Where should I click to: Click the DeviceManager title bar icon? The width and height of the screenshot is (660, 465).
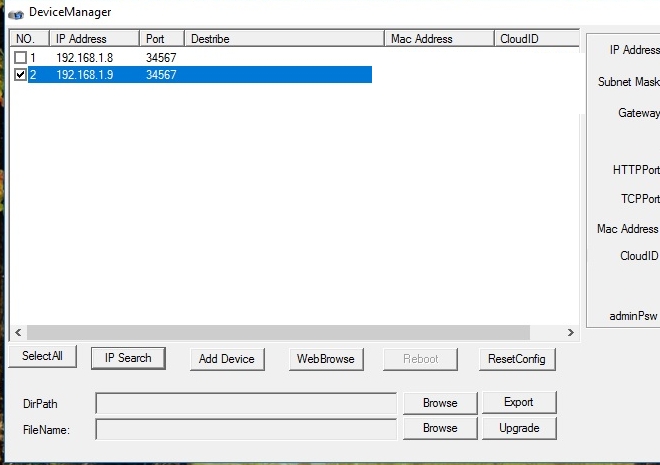pyautogui.click(x=15, y=12)
